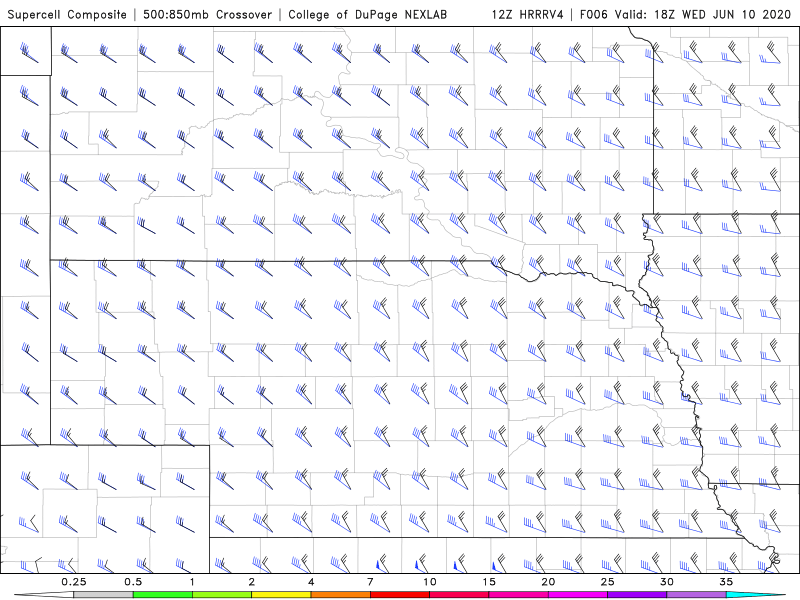The width and height of the screenshot is (800, 600).
Task: Click the "12Z HRRRV4" model run label
Action: coord(528,14)
